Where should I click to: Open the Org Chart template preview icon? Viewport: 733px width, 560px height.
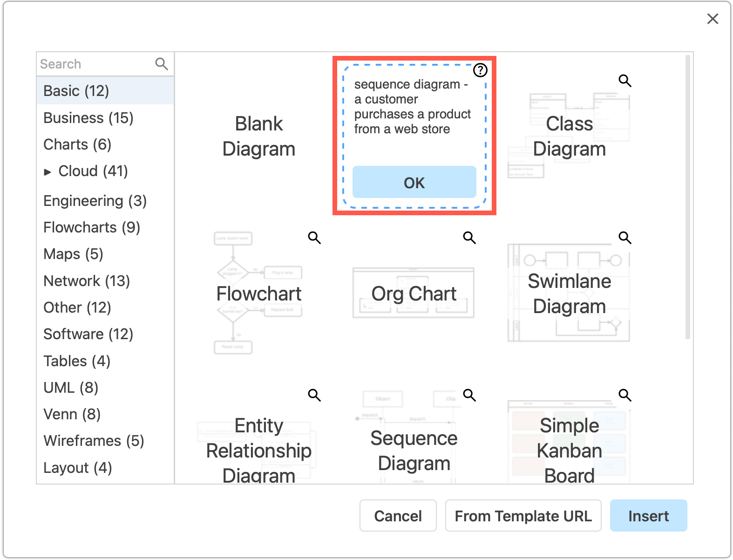click(x=470, y=238)
